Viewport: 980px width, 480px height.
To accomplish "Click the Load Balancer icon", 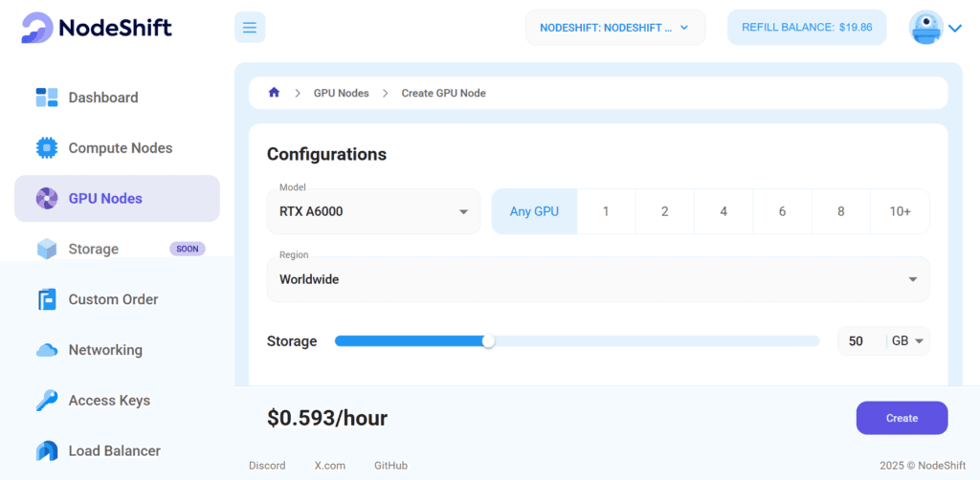I will (47, 450).
